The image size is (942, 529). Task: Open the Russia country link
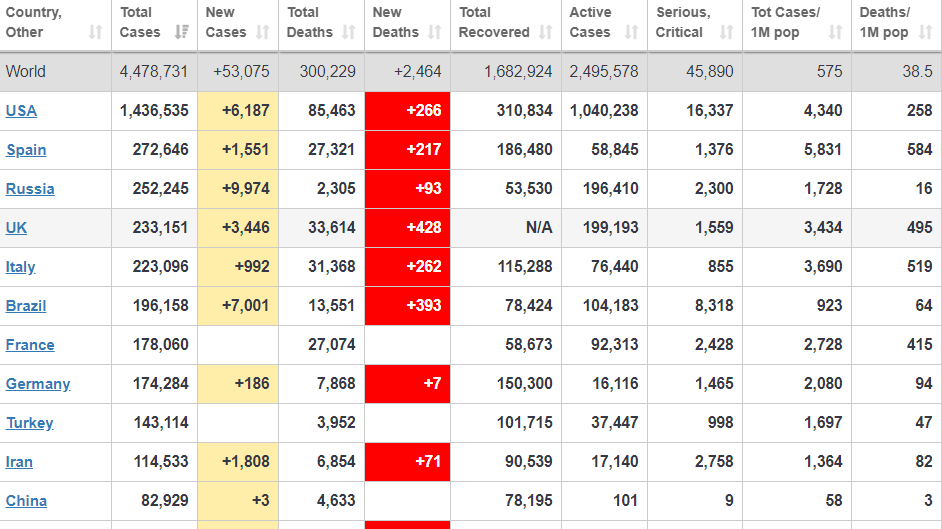pyautogui.click(x=30, y=189)
